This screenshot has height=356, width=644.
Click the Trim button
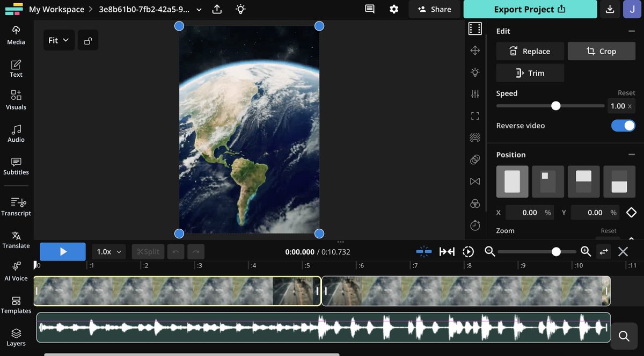pyautogui.click(x=530, y=73)
